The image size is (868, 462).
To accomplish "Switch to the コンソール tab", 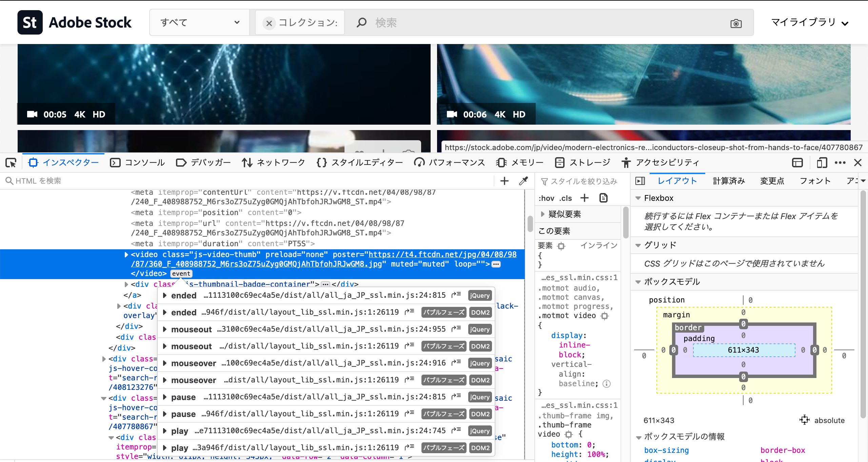I will (x=138, y=163).
